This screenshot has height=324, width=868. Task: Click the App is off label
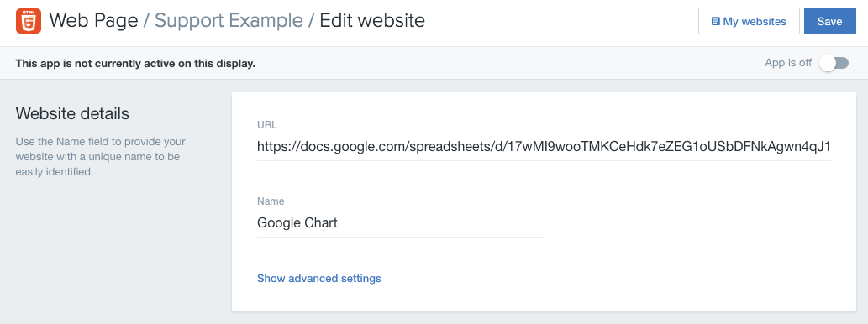coord(787,63)
